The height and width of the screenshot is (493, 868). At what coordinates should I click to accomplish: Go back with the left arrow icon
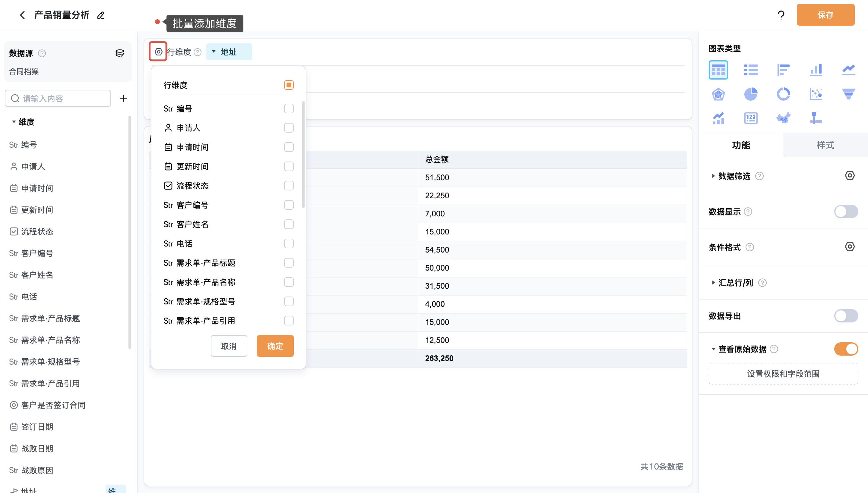(x=22, y=15)
